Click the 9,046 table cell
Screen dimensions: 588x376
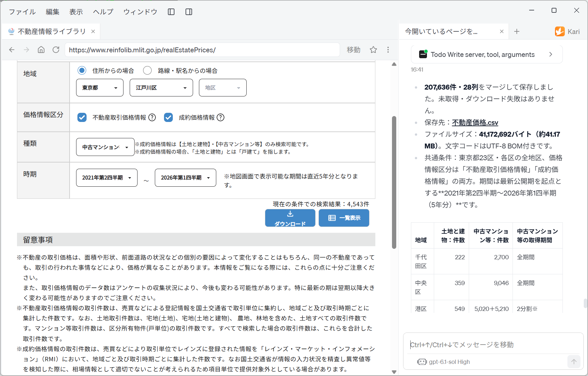coord(491,287)
